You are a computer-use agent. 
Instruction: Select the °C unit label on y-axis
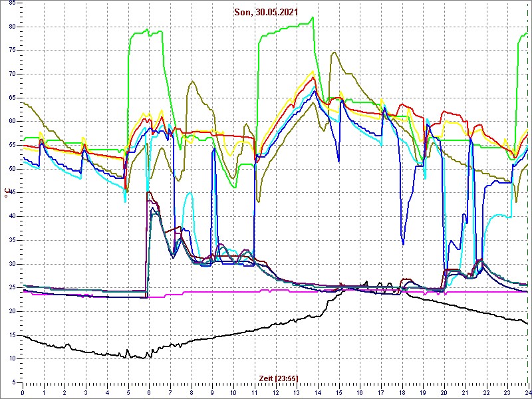coord(6,193)
